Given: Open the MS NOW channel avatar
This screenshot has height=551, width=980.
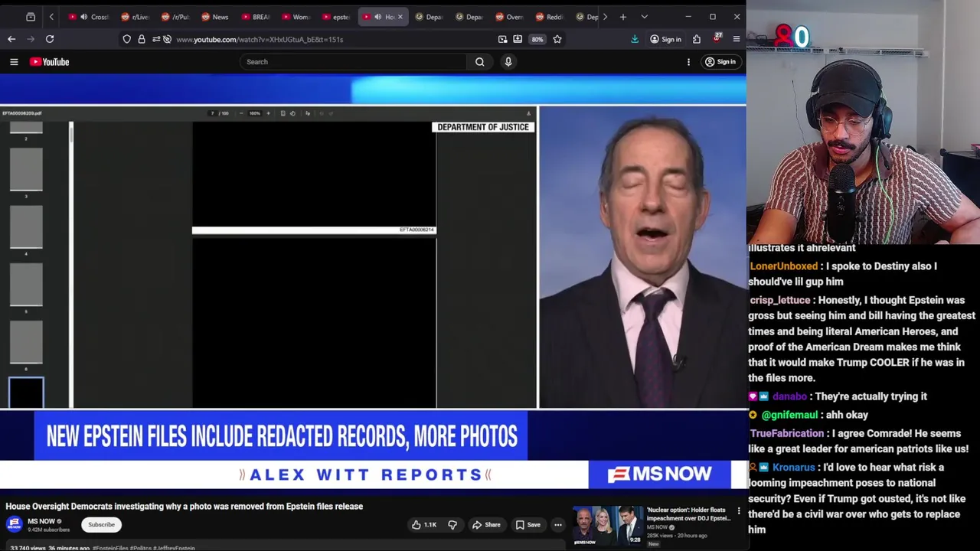Looking at the screenshot, I should point(14,525).
